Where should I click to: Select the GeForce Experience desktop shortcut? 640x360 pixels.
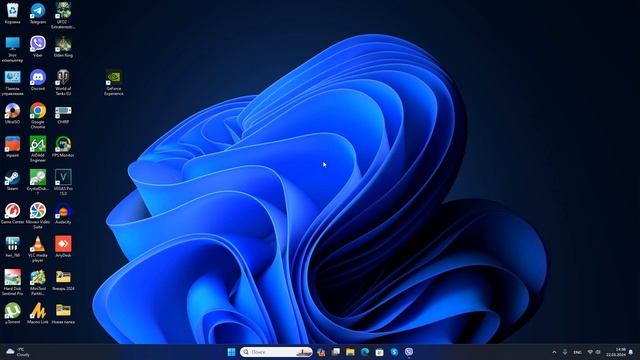tap(113, 82)
